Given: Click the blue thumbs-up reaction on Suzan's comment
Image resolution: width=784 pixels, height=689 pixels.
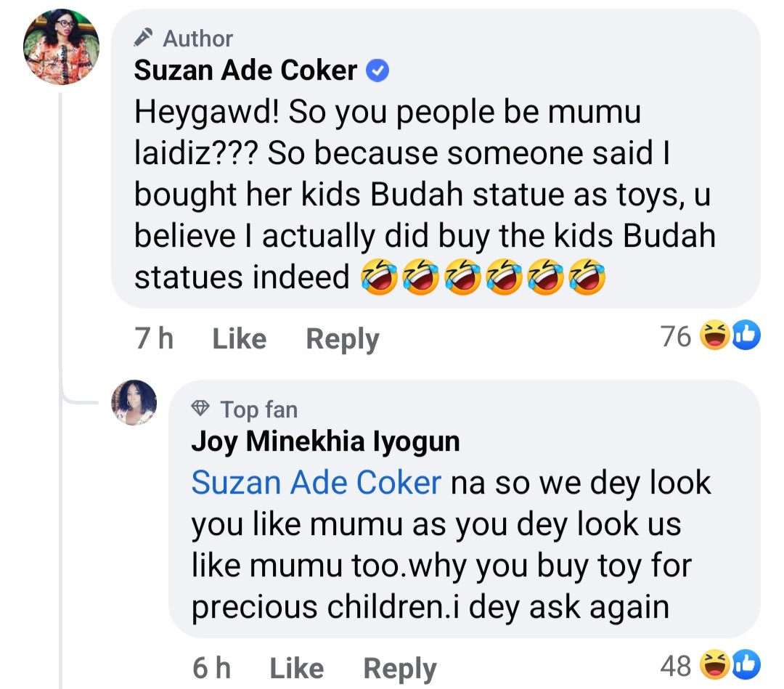Looking at the screenshot, I should [745, 336].
